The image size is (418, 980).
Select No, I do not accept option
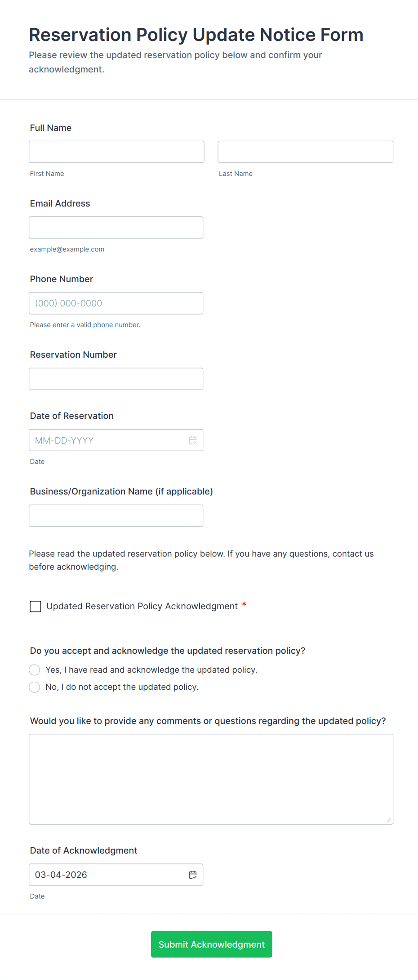35,687
